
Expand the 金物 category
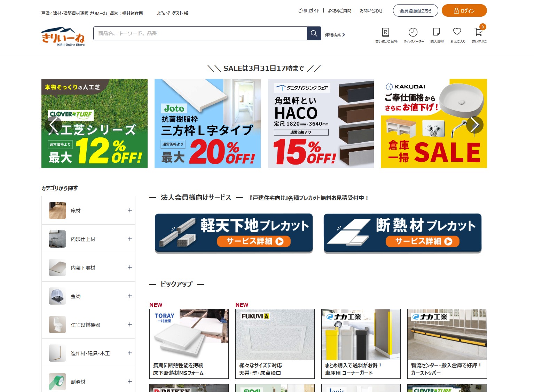click(x=130, y=296)
